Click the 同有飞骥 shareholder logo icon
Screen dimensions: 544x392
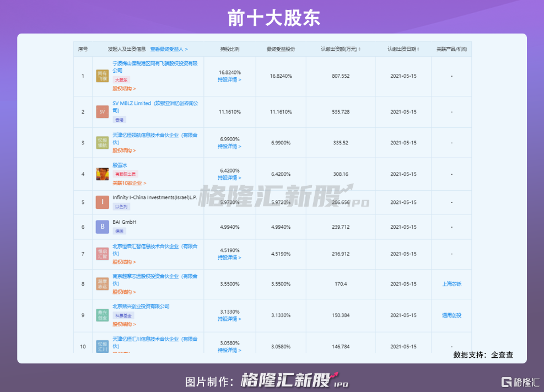tap(102, 76)
